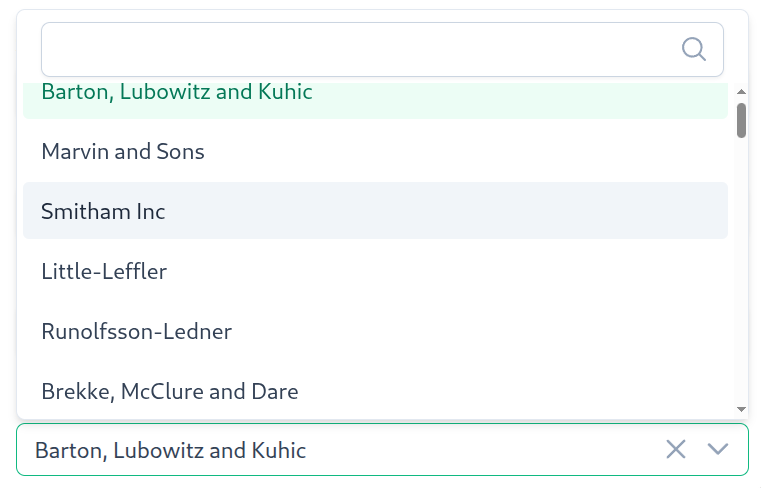
Task: Click the scrollbar track below the thumb
Action: click(741, 272)
